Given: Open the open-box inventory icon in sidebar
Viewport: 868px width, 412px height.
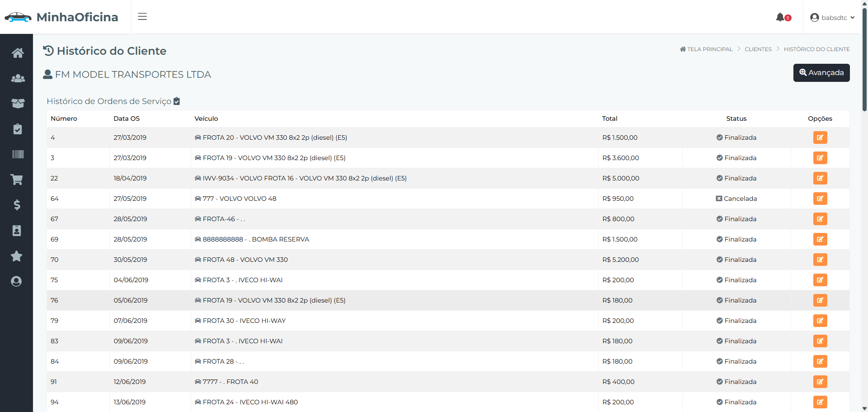Looking at the screenshot, I should click(x=18, y=104).
